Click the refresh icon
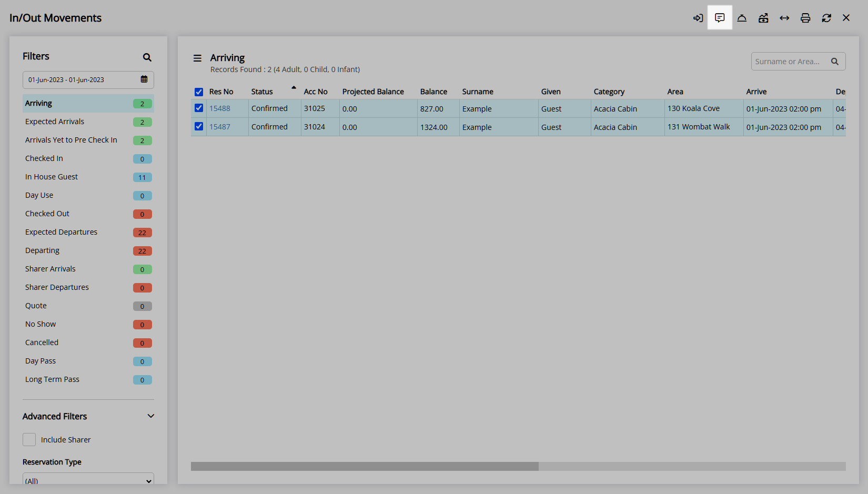The width and height of the screenshot is (868, 494). coord(826,18)
